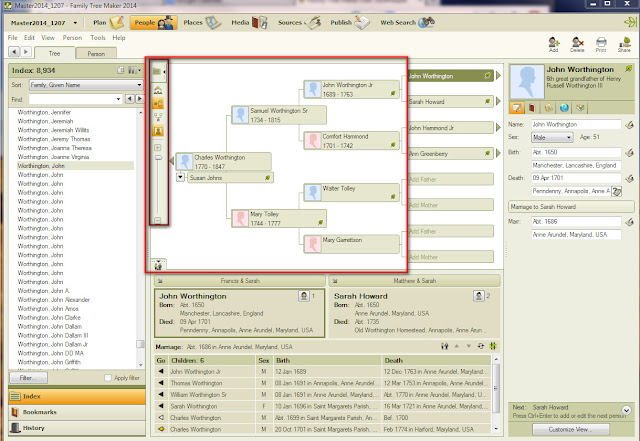Viewport: 640px width, 441px height.
Task: Open the Sex dropdown showing Male
Action: (x=552, y=138)
